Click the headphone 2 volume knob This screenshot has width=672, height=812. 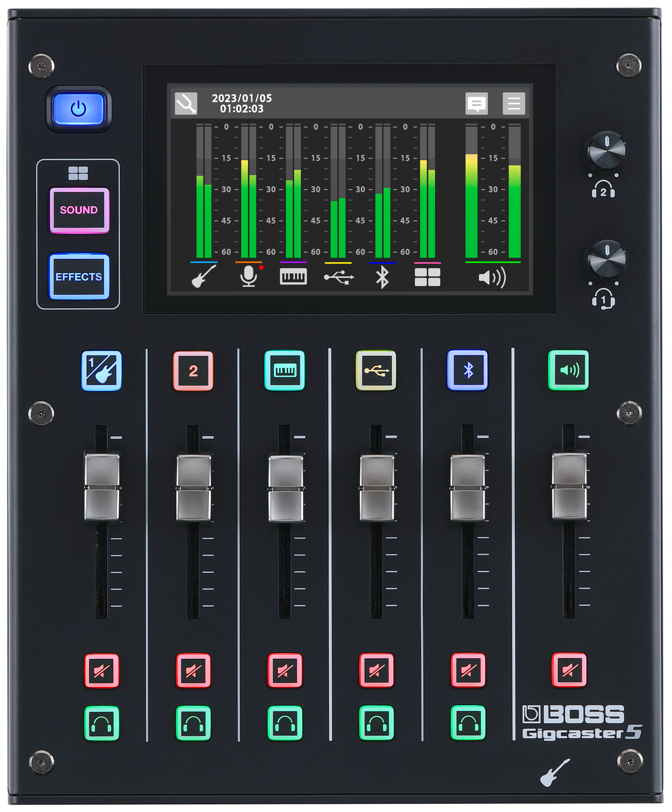point(606,151)
